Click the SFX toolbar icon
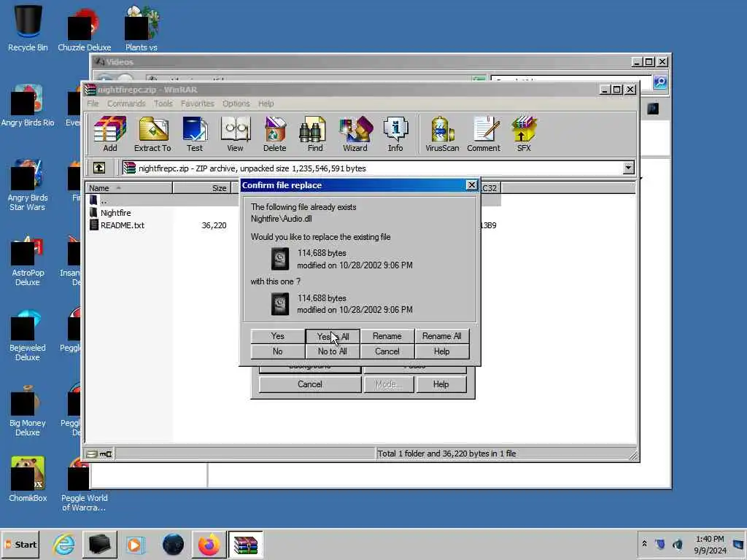The width and height of the screenshot is (747, 560). pos(524,134)
